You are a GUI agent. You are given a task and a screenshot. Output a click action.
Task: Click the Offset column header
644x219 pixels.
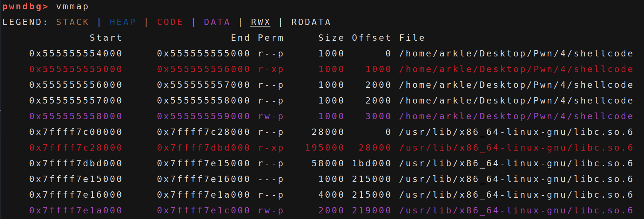coord(371,38)
